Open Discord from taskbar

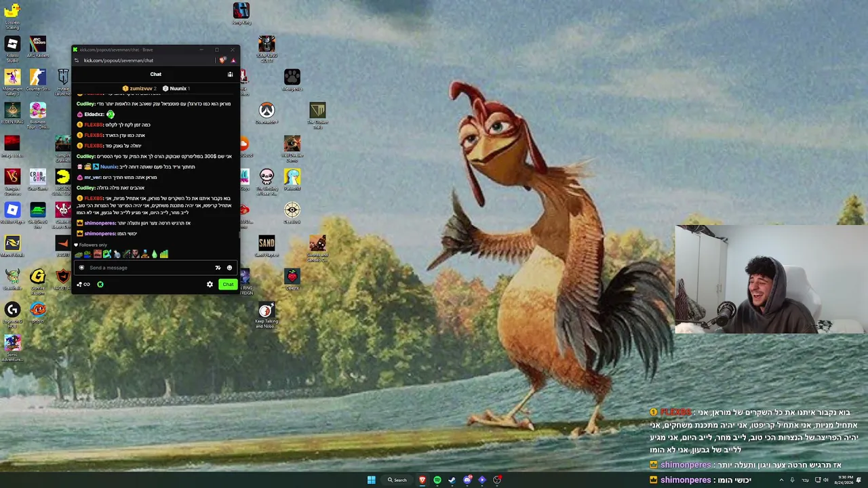click(x=467, y=480)
